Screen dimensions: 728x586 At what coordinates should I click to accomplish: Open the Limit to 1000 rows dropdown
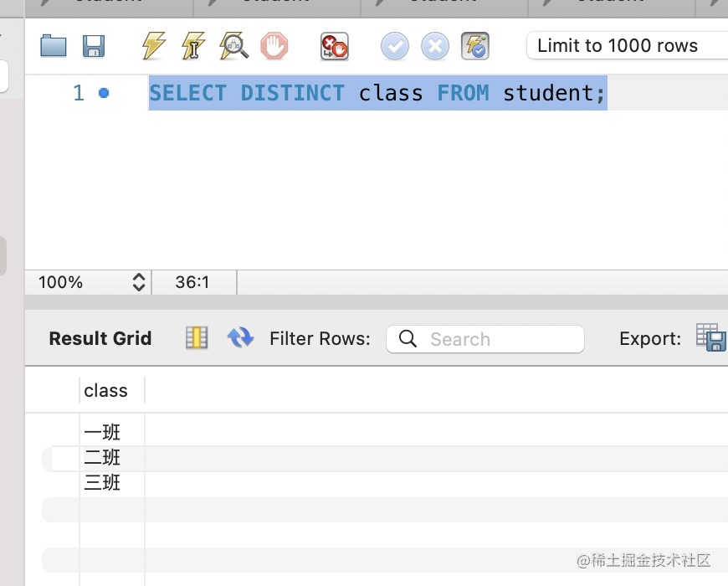click(x=628, y=45)
